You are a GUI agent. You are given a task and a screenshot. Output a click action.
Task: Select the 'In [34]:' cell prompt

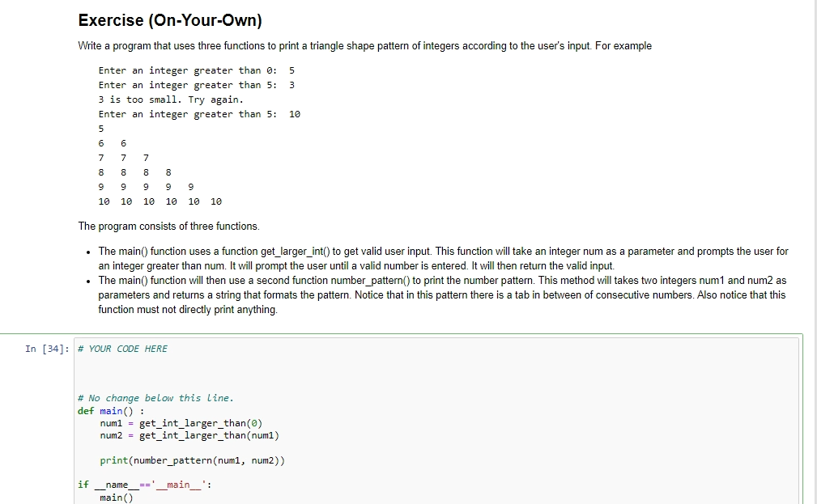coord(47,349)
